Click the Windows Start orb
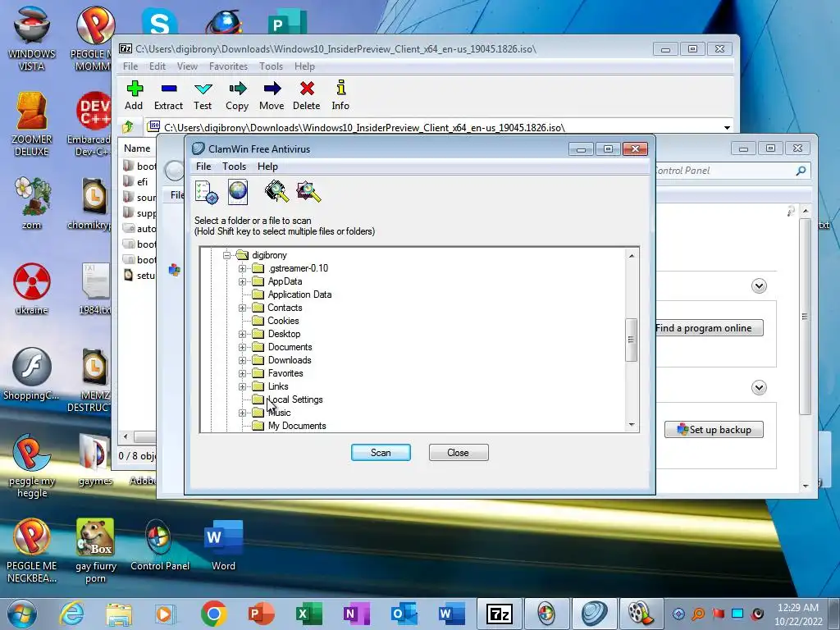Screen dimensions: 840x630 pos(22,614)
